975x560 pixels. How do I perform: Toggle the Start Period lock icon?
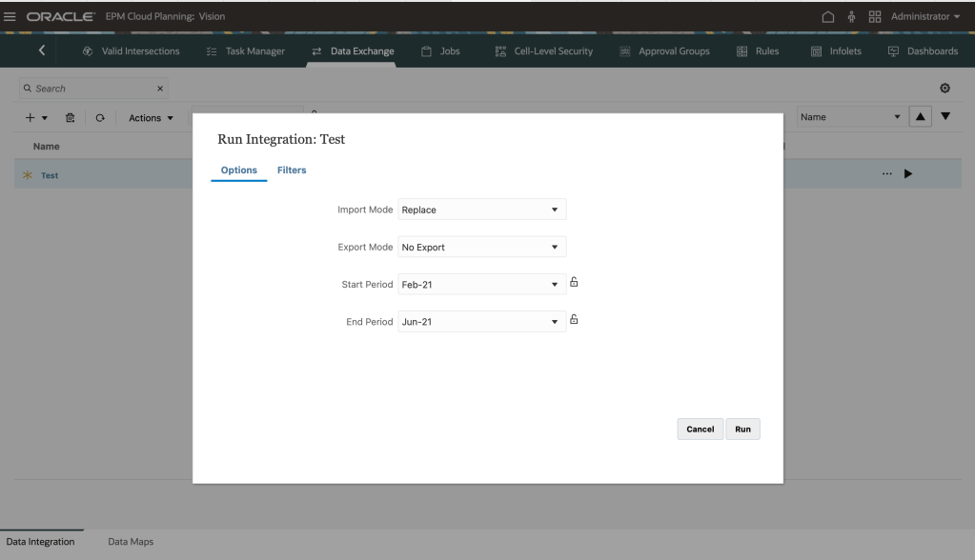574,282
